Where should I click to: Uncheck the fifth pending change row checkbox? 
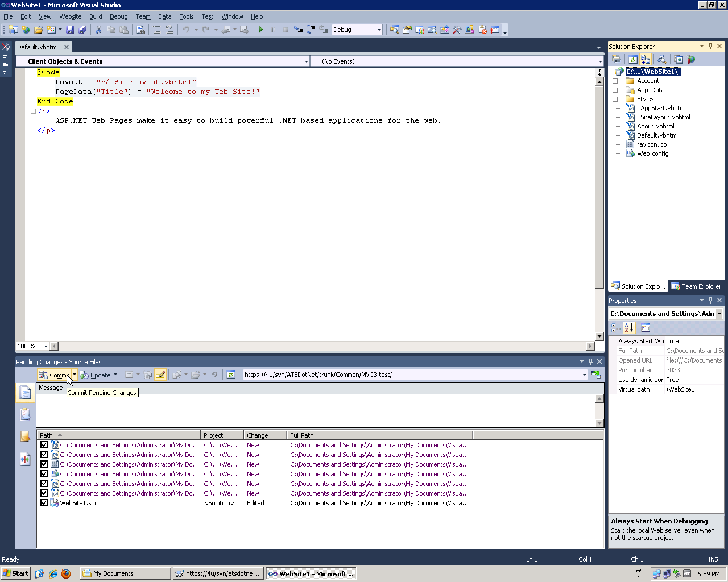44,484
